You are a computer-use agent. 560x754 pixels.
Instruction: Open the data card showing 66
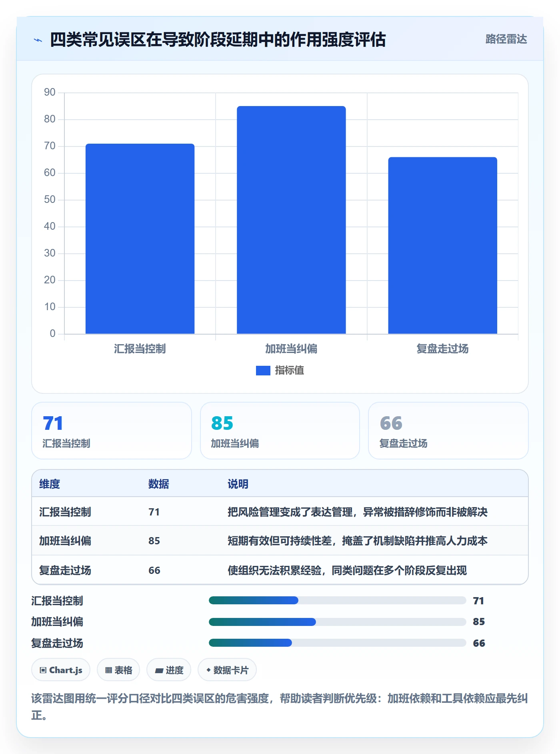[x=448, y=431]
